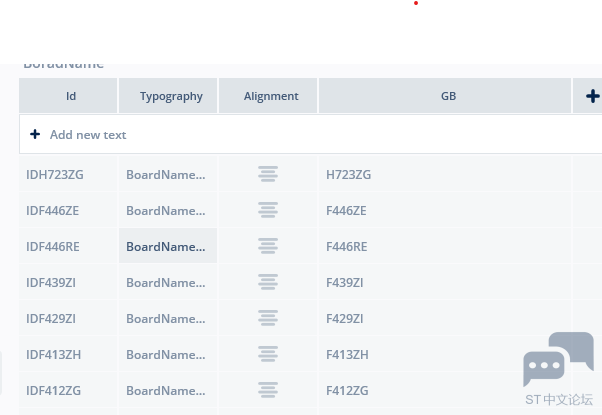602x415 pixels.
Task: Open typography dropdown for IDH723ZG row
Action: [167, 175]
